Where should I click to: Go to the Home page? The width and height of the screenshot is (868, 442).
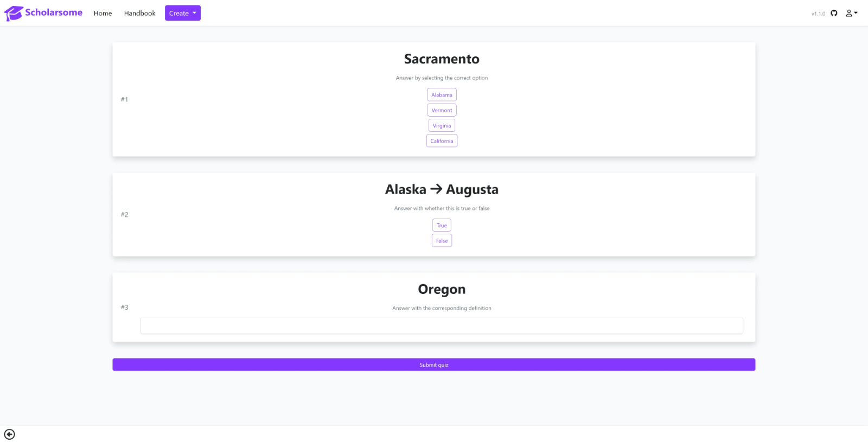click(103, 13)
